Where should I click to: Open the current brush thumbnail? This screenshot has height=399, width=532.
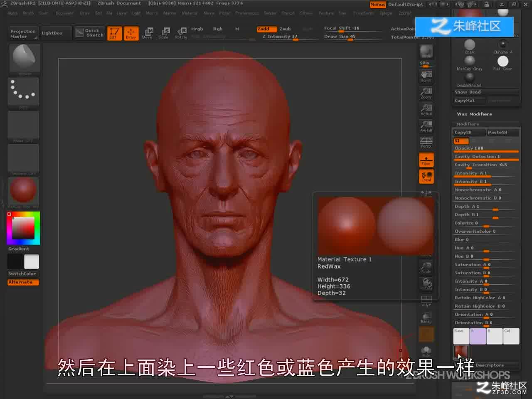tap(25, 59)
